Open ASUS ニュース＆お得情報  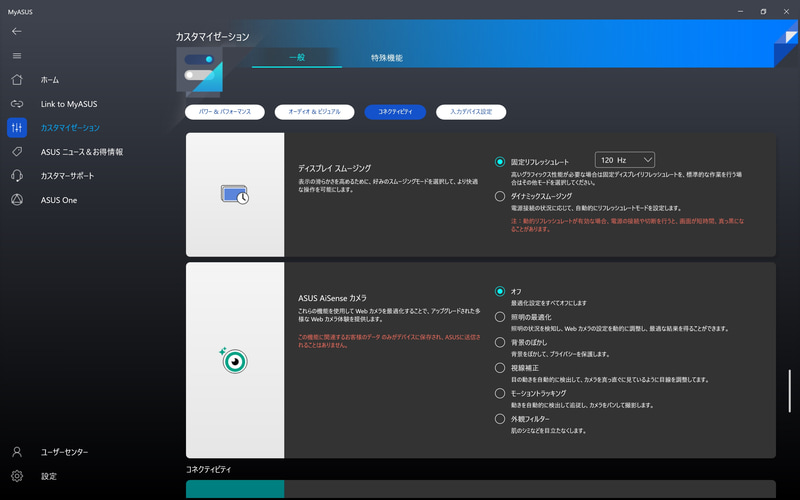click(82, 152)
